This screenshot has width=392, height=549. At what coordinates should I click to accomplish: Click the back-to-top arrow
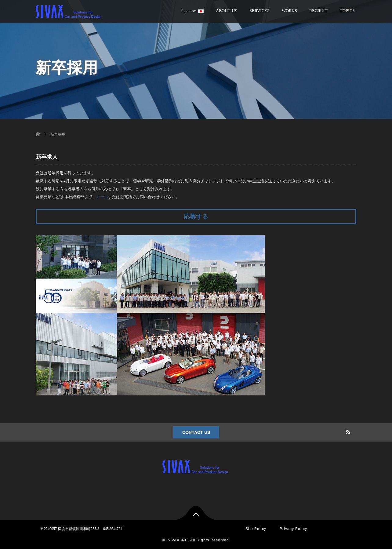[196, 514]
